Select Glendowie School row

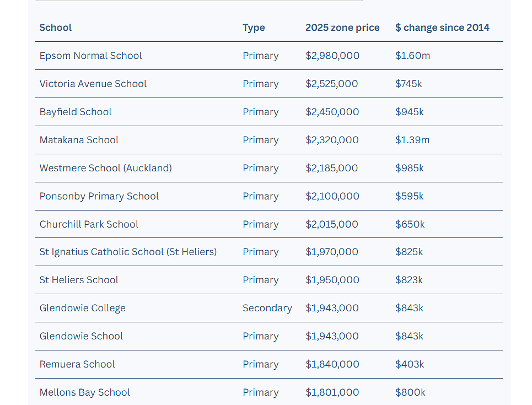(269, 336)
